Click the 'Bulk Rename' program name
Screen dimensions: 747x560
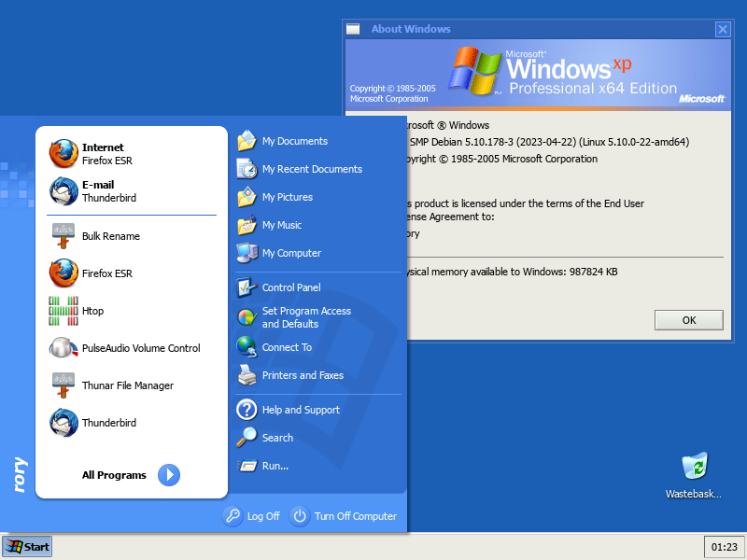[111, 236]
